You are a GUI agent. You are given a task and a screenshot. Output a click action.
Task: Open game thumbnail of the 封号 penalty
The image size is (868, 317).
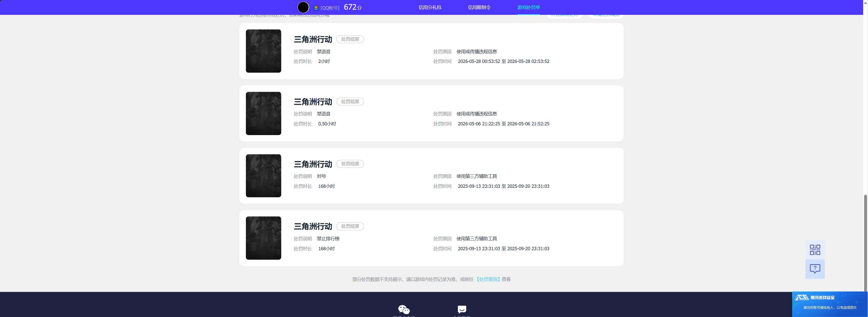[264, 176]
